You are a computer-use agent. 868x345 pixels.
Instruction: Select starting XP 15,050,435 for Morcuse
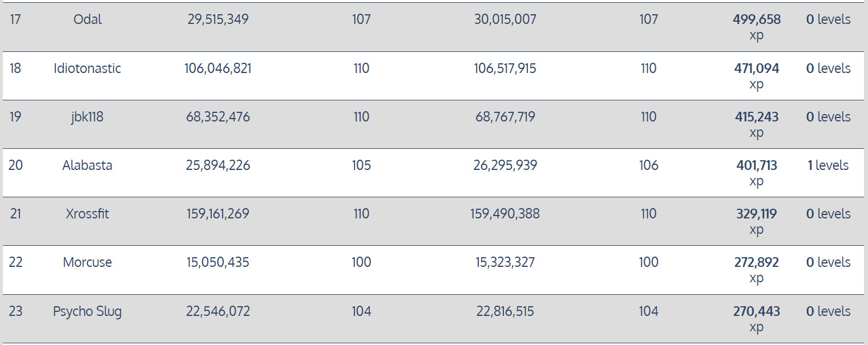tap(218, 262)
